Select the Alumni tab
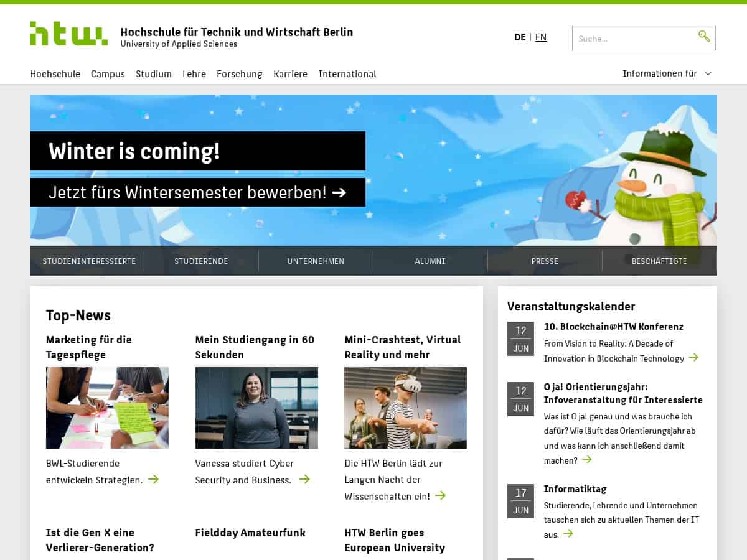This screenshot has height=560, width=747. [430, 261]
